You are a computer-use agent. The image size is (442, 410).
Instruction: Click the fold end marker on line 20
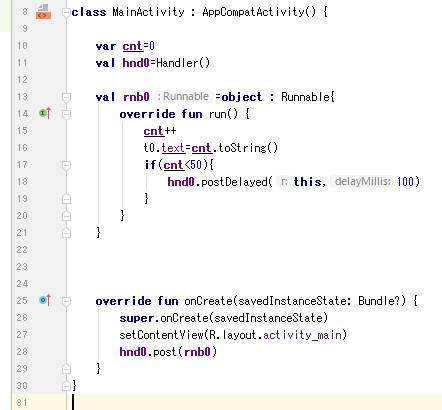click(x=66, y=216)
